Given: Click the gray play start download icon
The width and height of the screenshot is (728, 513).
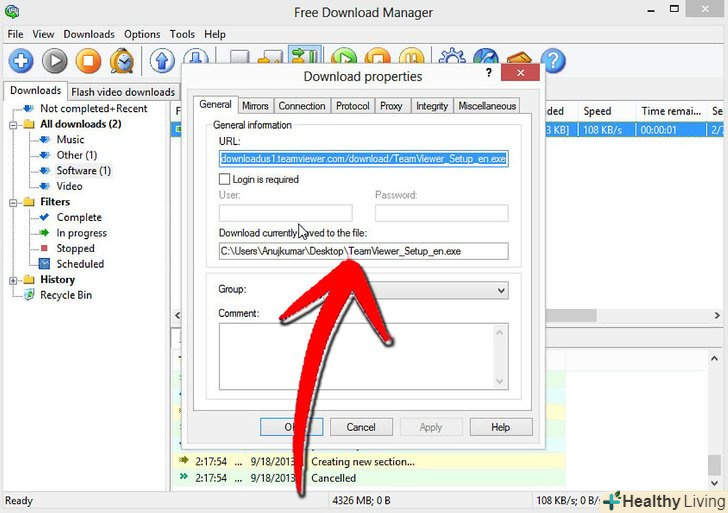Looking at the screenshot, I should (55, 61).
